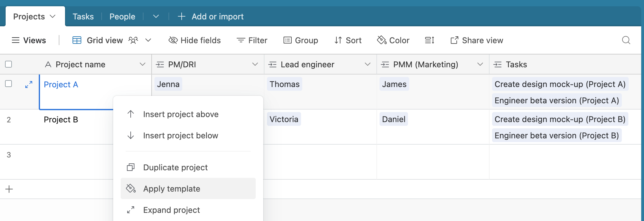
Task: Choose Apply template from context menu
Action: pyautogui.click(x=188, y=188)
